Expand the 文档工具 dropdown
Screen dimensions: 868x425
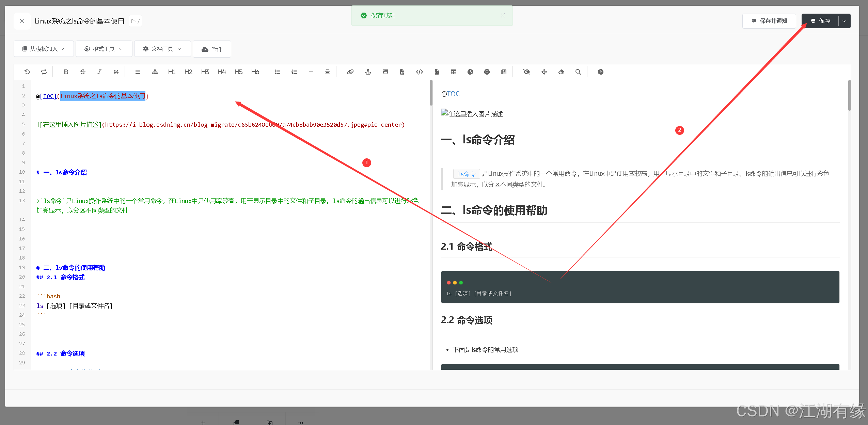[x=162, y=48]
